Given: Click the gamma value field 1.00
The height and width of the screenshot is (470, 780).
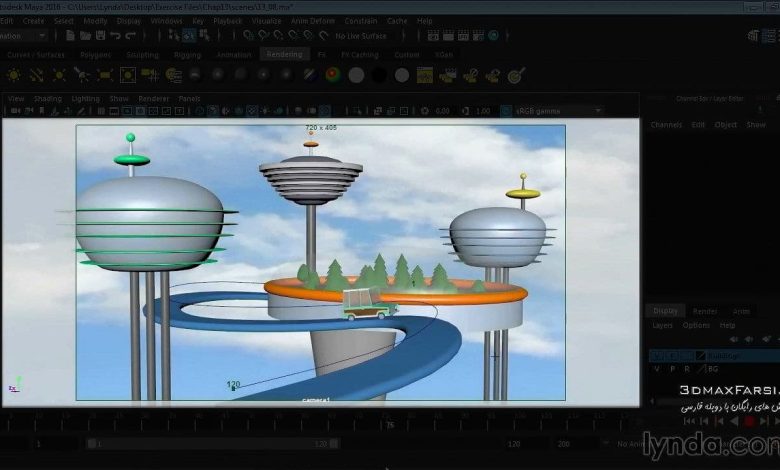Looking at the screenshot, I should tap(483, 111).
